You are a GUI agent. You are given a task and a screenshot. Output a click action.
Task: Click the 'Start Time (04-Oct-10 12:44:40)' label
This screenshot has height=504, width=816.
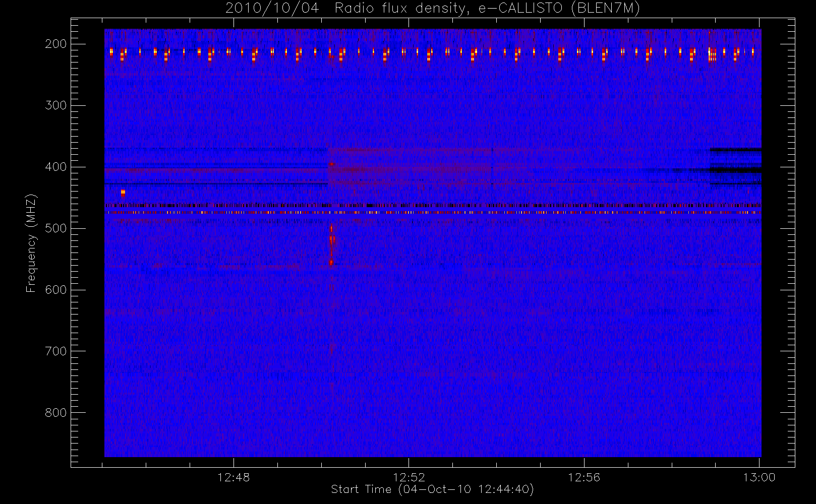point(432,489)
